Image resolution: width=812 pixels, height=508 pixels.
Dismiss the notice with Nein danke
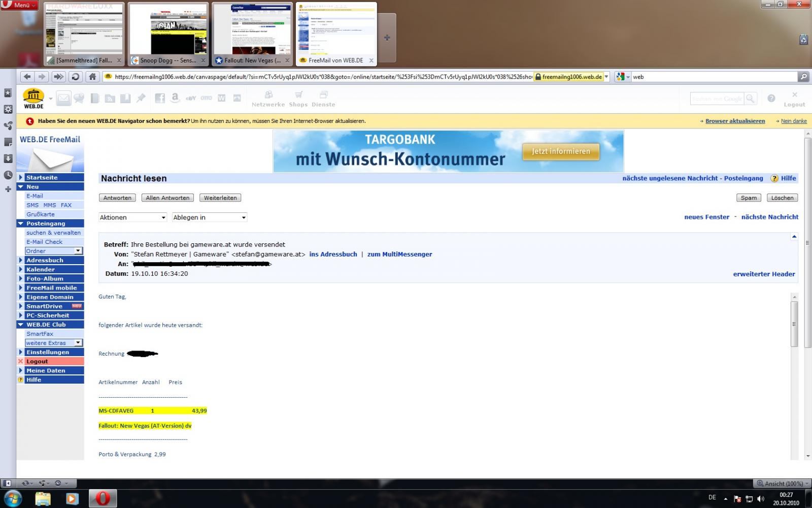(x=794, y=121)
